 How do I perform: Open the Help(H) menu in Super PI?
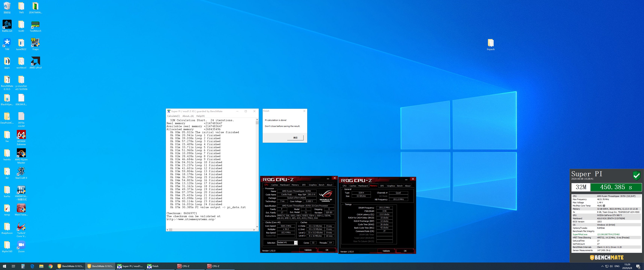point(200,116)
